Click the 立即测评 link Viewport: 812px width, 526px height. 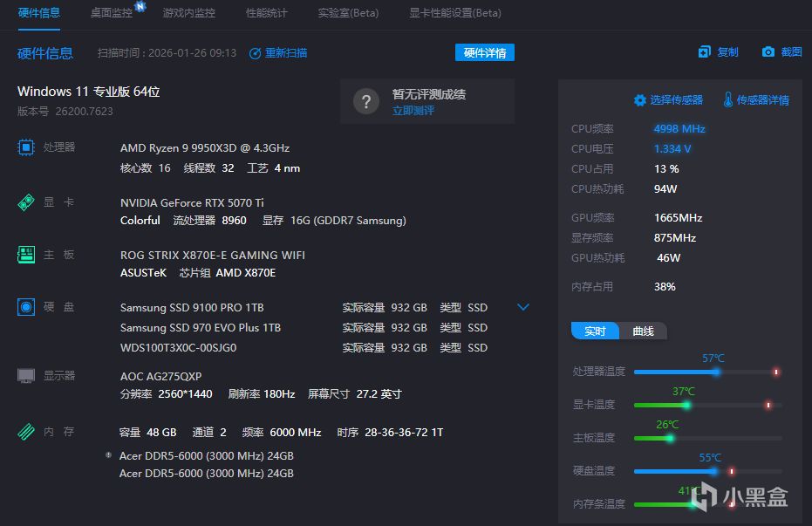[413, 110]
